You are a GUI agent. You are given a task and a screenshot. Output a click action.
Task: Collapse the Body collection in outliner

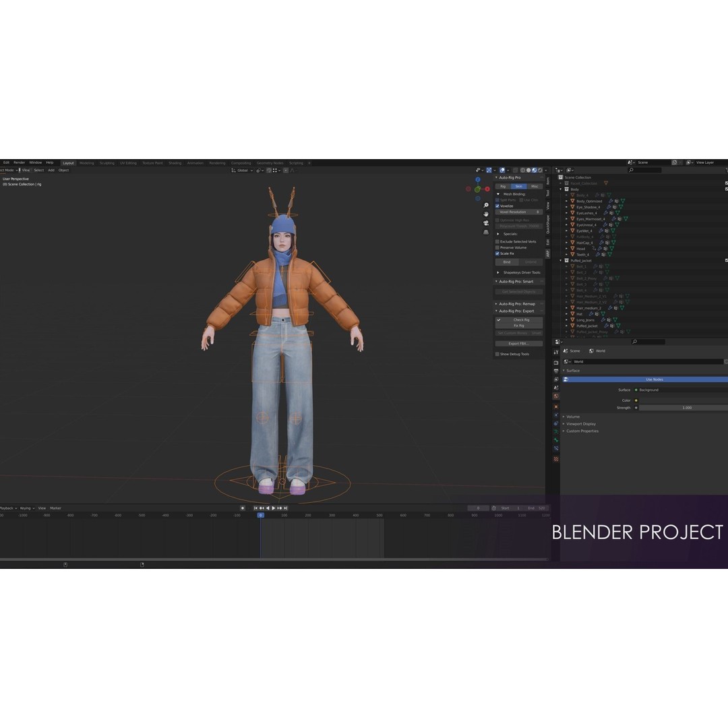[x=561, y=189]
